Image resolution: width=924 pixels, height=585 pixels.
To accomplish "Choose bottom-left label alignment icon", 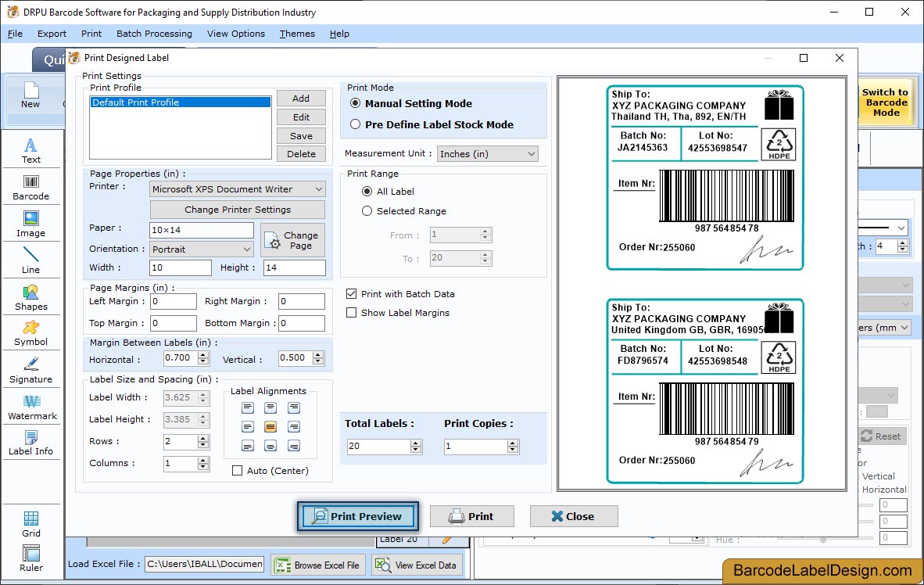I will point(248,446).
